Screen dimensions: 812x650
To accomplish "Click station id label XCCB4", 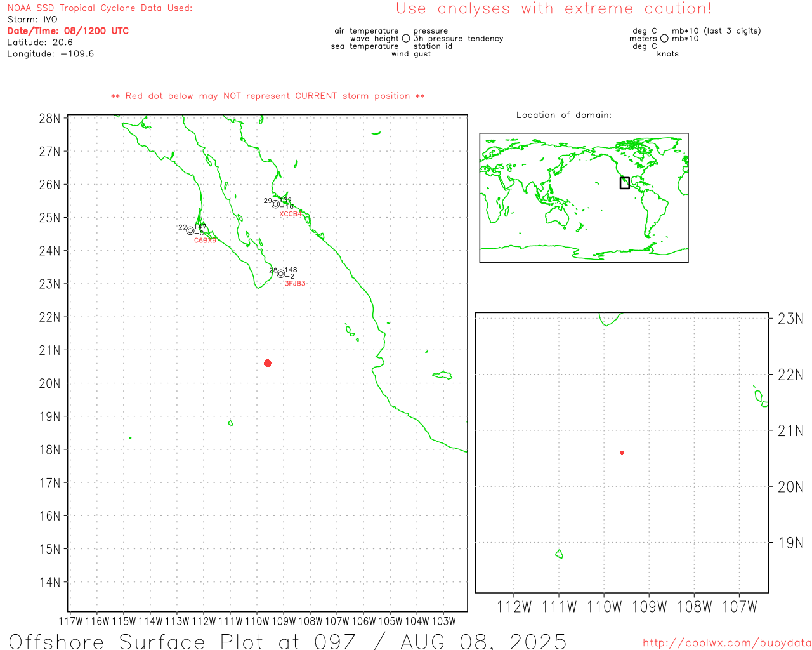I will [291, 214].
